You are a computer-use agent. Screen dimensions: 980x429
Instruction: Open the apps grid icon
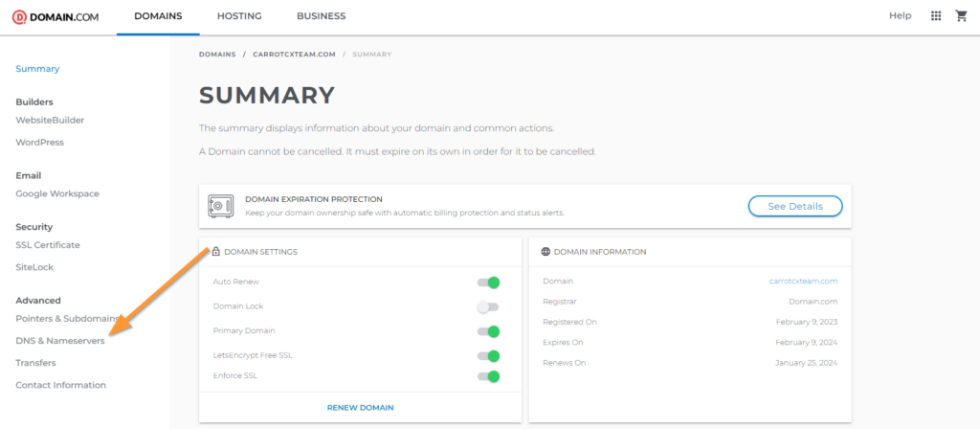[x=936, y=16]
